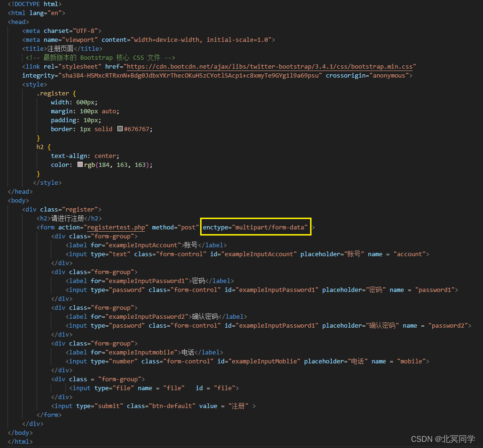
Task: Click the input type="file" line
Action: [154, 388]
